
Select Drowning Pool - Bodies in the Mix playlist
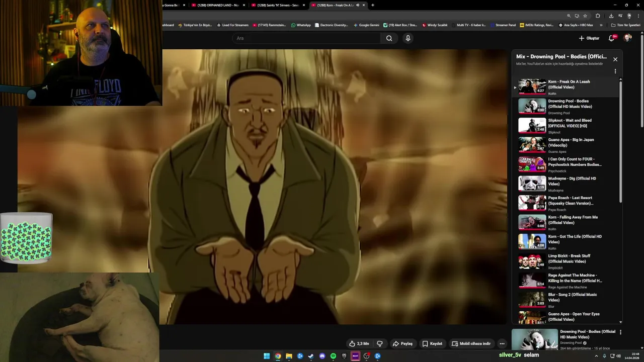pos(566,107)
